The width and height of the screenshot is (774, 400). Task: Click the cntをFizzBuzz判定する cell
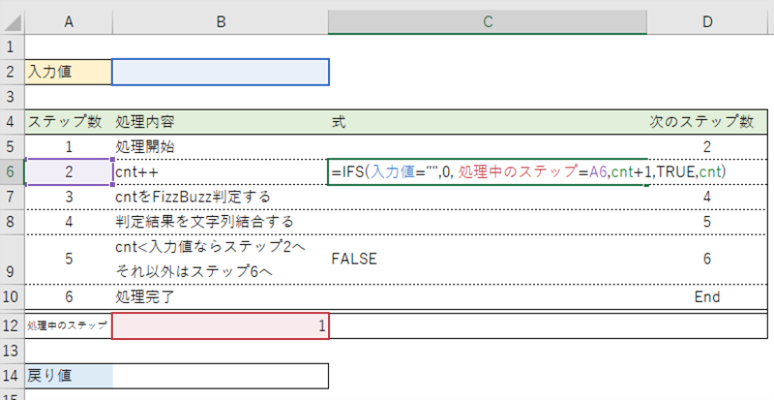point(220,196)
